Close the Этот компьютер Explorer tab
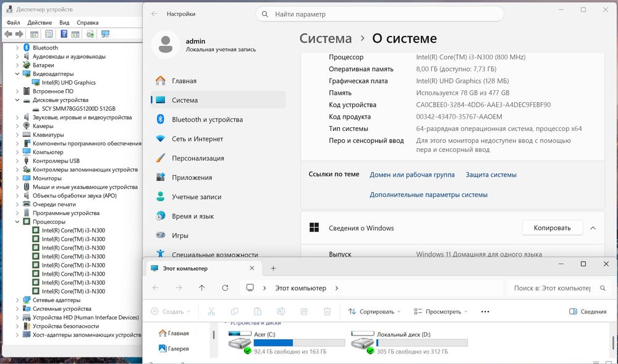 point(252,268)
